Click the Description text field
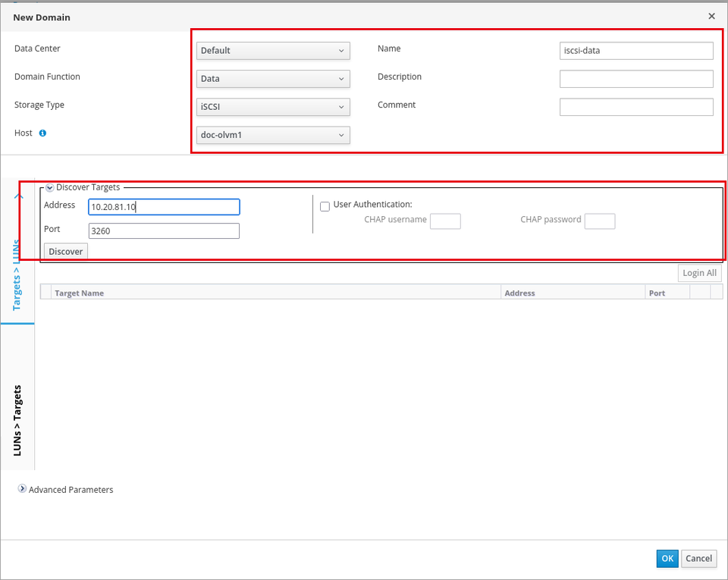This screenshot has height=580, width=728. pyautogui.click(x=636, y=79)
